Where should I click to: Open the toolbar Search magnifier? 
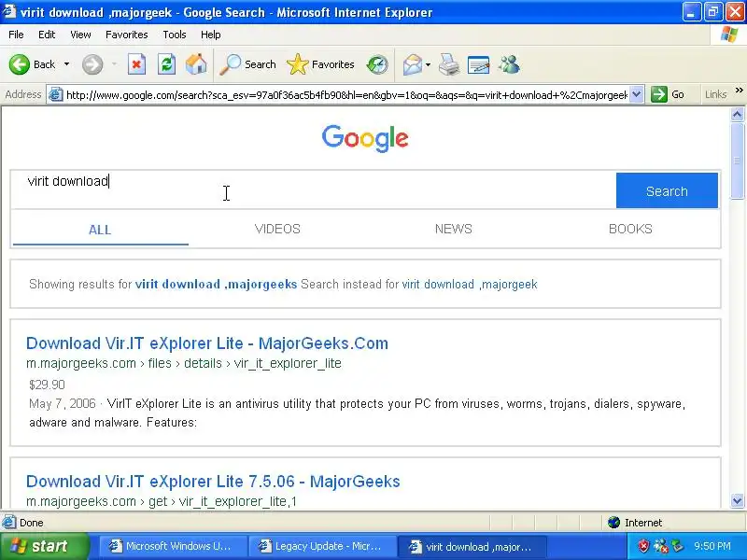tap(247, 64)
